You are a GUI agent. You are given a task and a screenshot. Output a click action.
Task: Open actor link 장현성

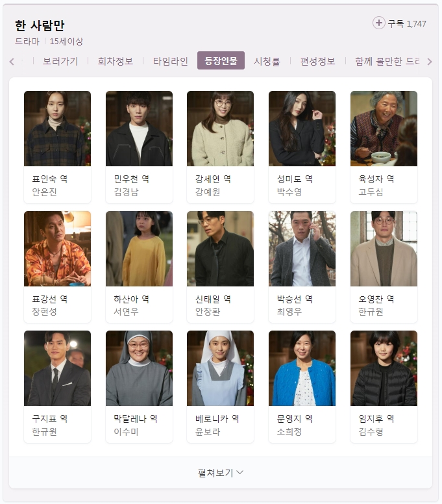coord(44,312)
